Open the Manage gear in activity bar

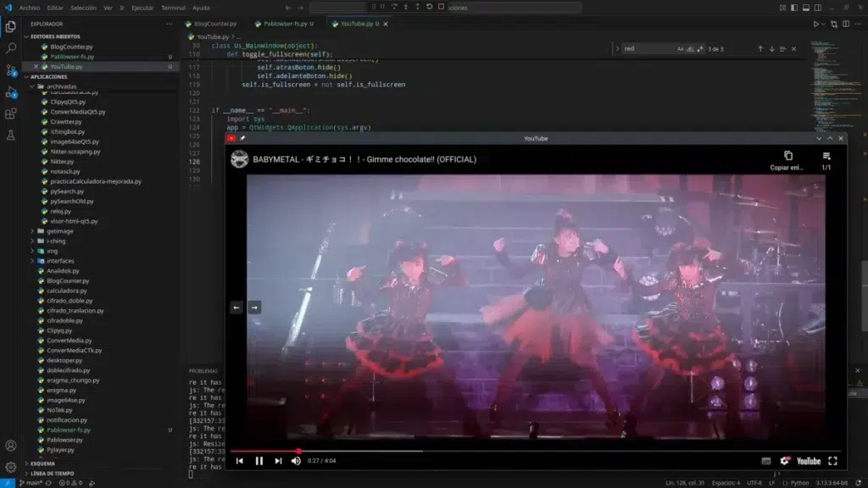(10, 467)
